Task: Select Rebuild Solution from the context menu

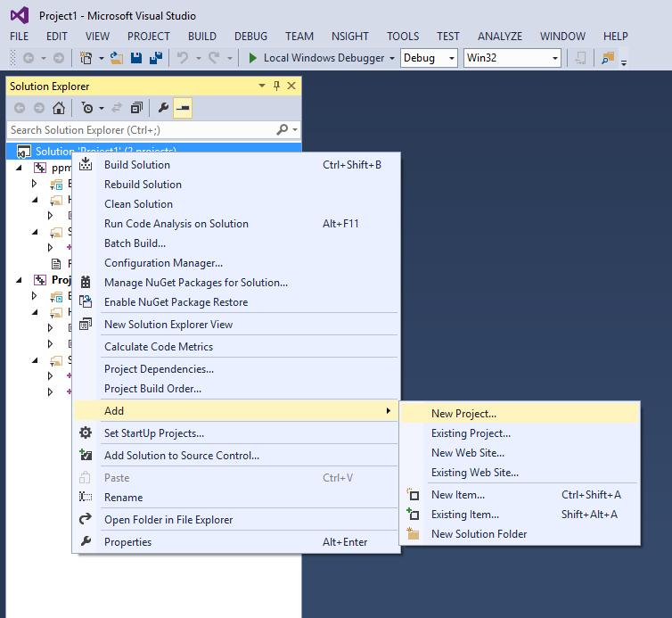Action: click(x=236, y=185)
